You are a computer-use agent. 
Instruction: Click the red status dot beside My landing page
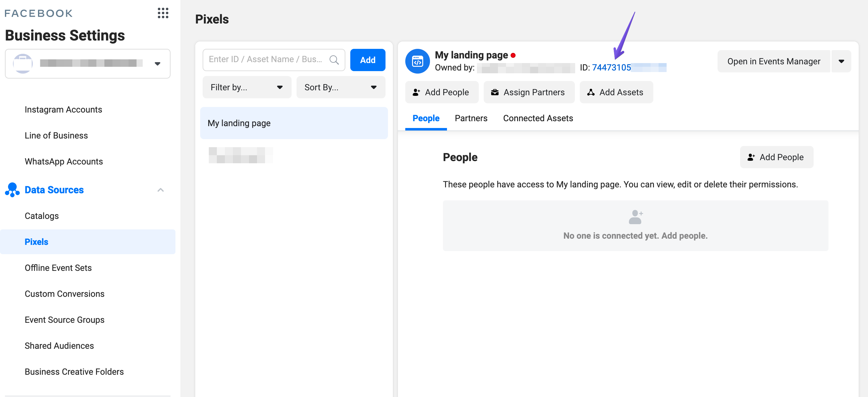click(513, 55)
